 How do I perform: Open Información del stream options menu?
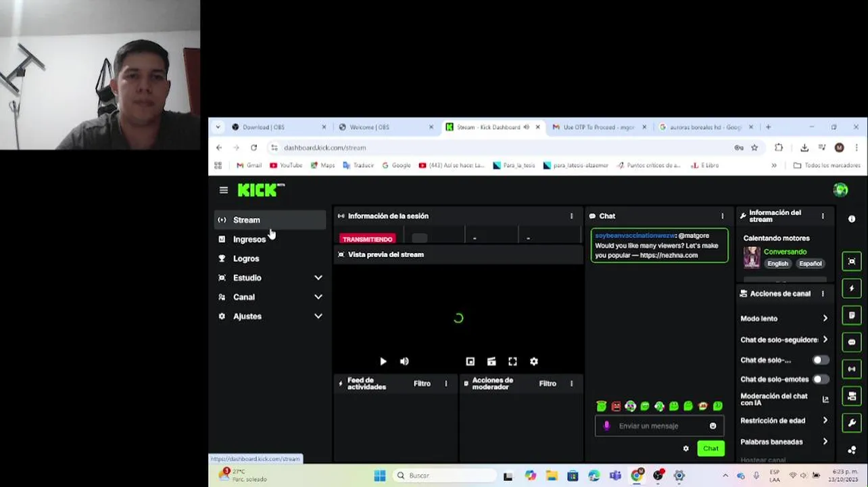(823, 216)
